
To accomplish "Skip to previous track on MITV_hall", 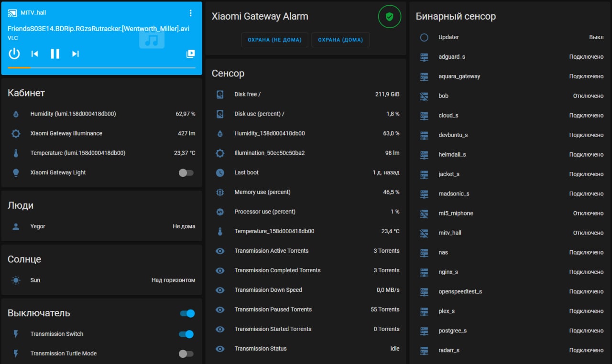I will click(34, 54).
